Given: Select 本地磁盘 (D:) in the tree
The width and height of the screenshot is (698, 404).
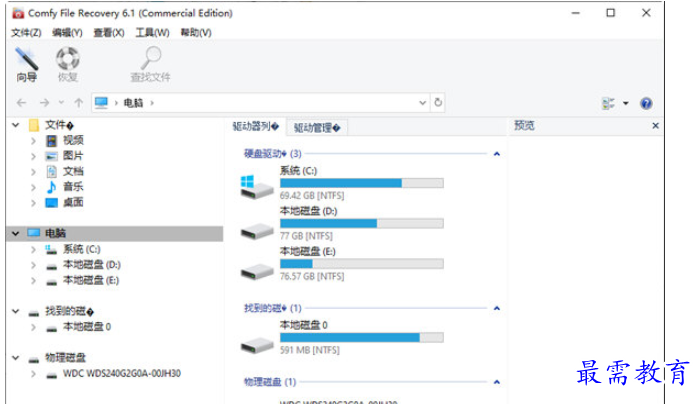Looking at the screenshot, I should [x=92, y=265].
